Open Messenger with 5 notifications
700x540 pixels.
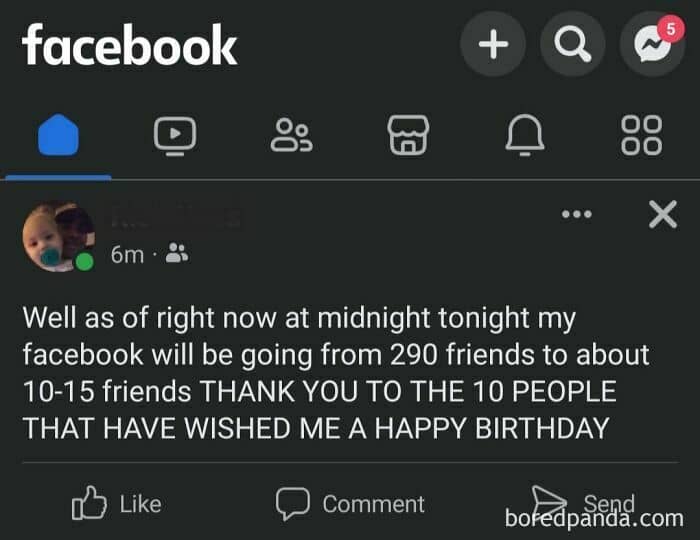(651, 46)
